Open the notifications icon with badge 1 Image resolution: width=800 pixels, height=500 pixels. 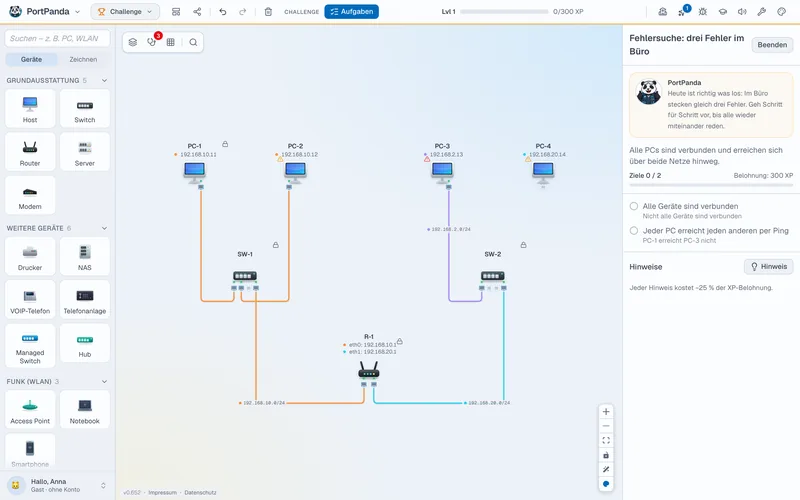tap(683, 11)
